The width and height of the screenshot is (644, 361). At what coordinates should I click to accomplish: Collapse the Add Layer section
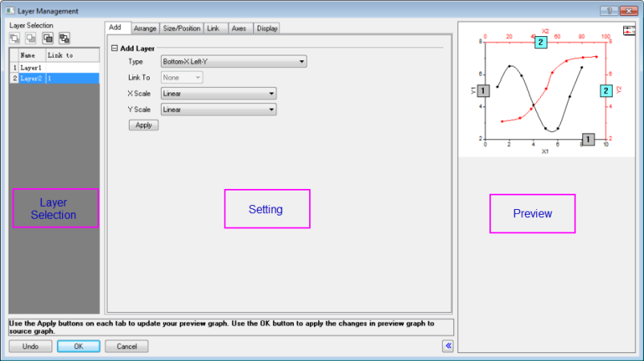[x=114, y=49]
